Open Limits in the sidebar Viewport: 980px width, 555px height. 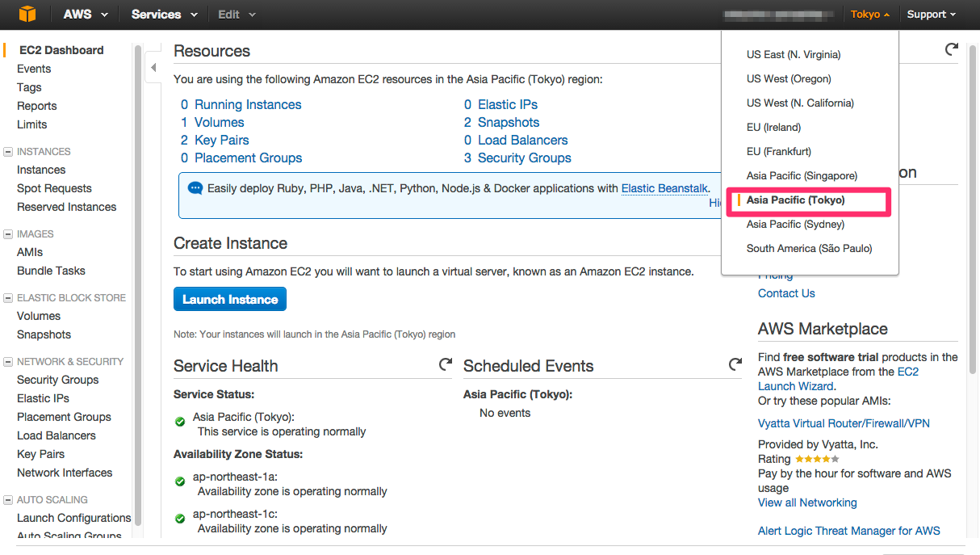(x=32, y=124)
